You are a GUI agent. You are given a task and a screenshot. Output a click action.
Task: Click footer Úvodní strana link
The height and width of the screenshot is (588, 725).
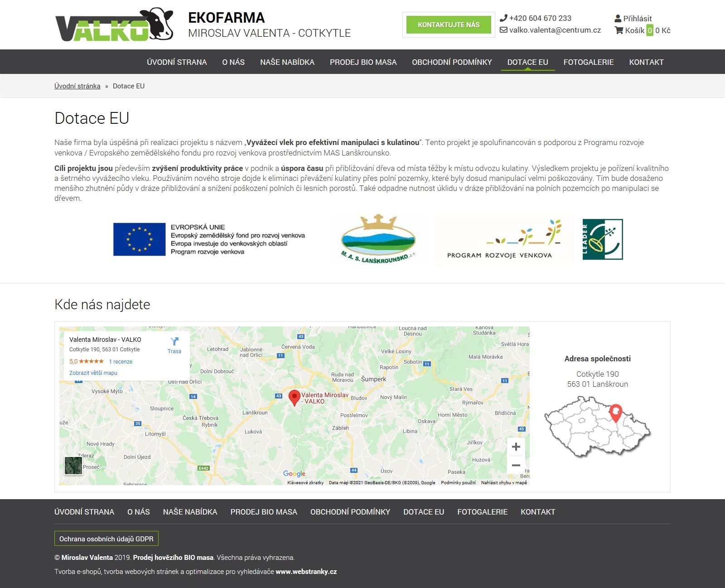pyautogui.click(x=84, y=512)
